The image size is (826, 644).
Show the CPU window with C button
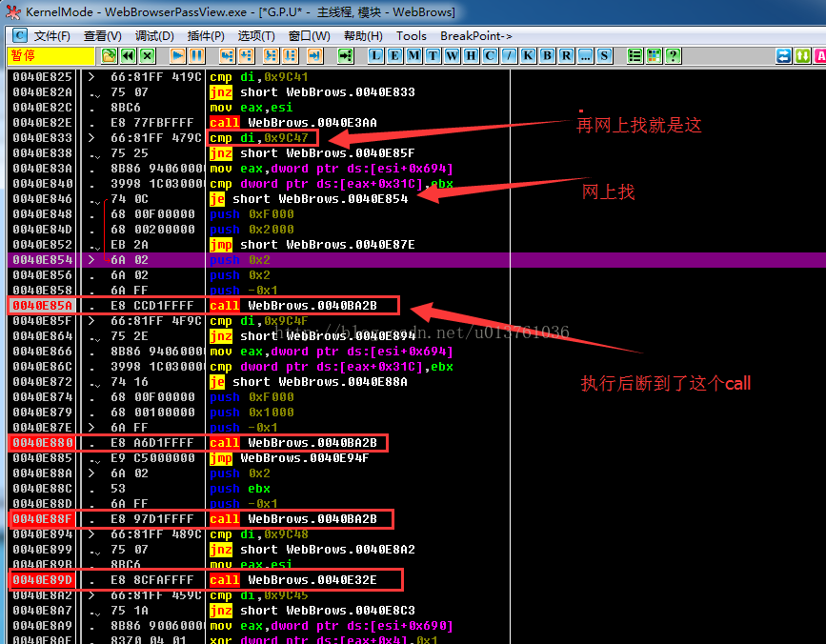pos(490,56)
